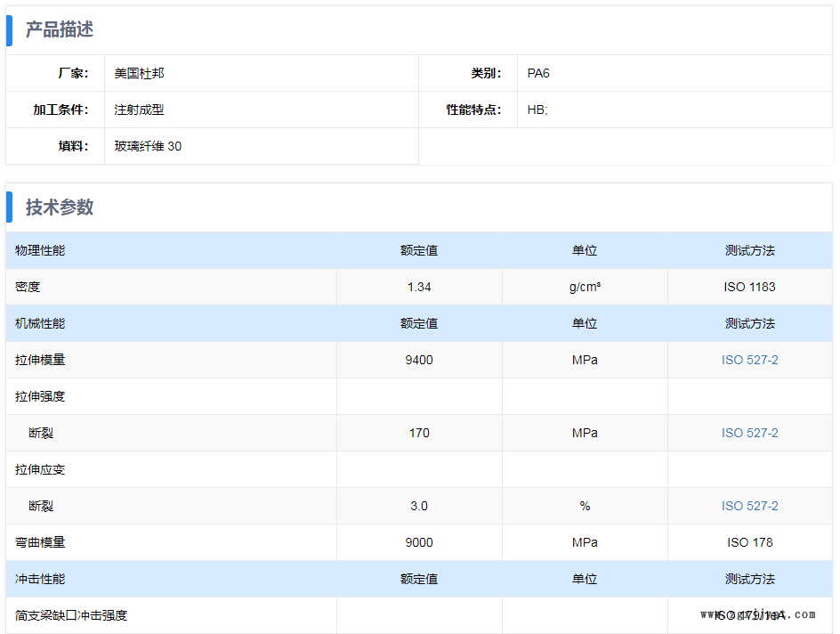The image size is (840, 634).
Task: Click the 机械性能 table header cell
Action: [40, 323]
